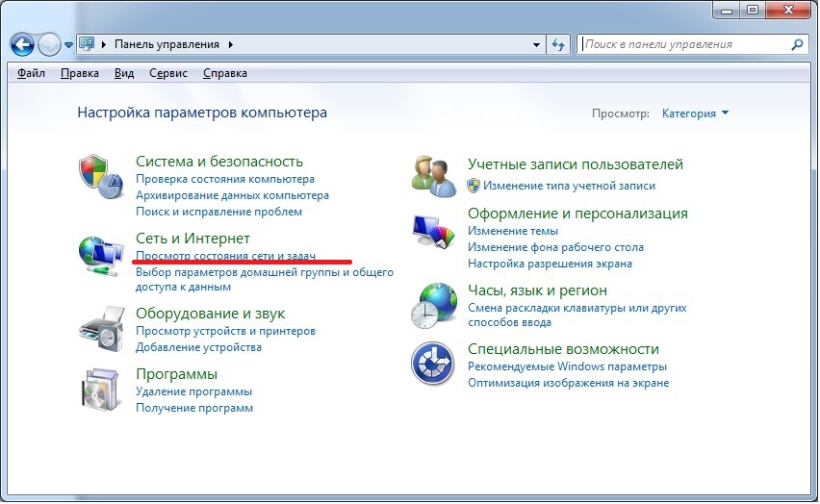Viewport: 820px width, 504px height.
Task: Open Выбор параметров домашней группы link
Action: coord(264,279)
